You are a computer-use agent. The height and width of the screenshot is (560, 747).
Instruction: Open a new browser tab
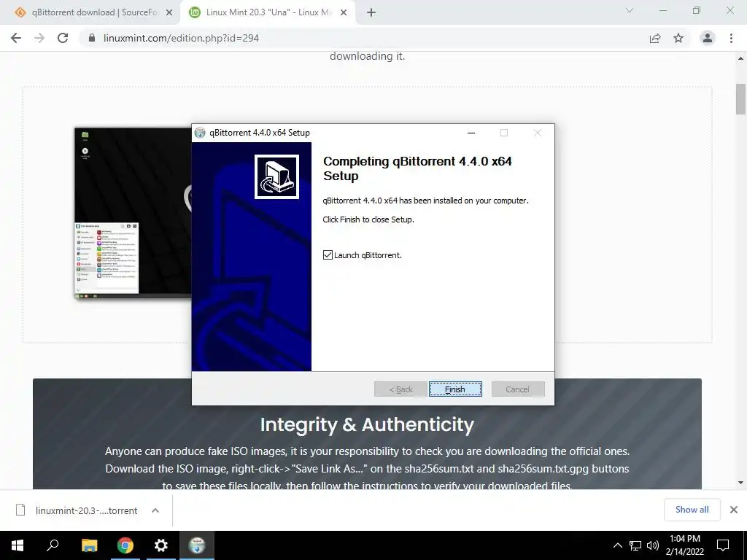[371, 13]
